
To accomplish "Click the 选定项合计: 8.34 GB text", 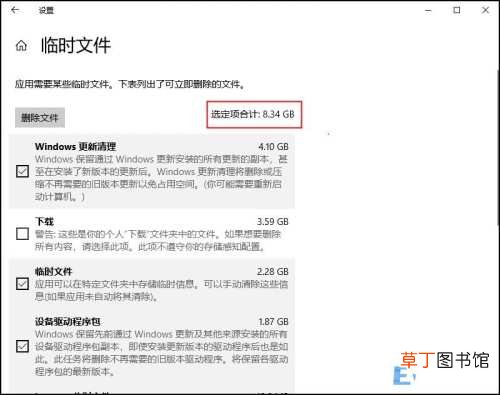I will tap(253, 114).
